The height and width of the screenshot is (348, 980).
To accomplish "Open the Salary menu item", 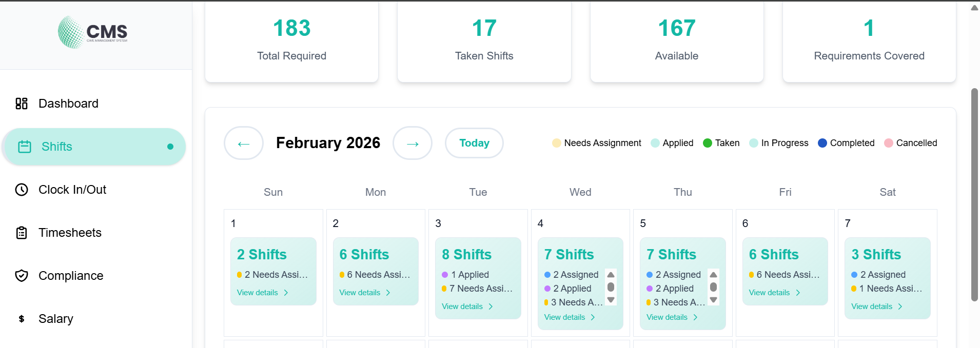I will (x=56, y=319).
